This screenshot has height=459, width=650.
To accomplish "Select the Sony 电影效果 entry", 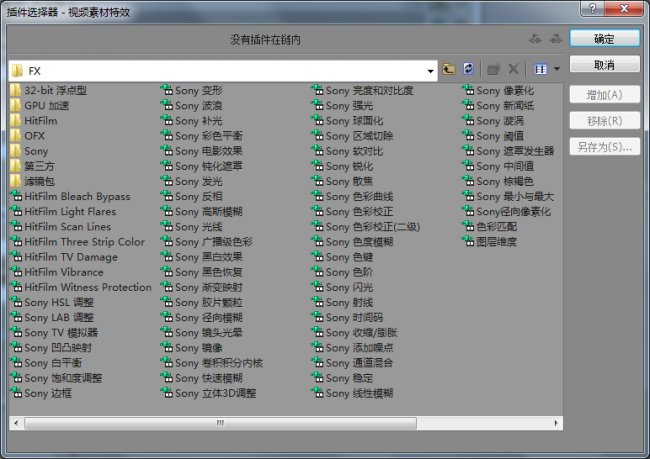I will click(x=202, y=151).
